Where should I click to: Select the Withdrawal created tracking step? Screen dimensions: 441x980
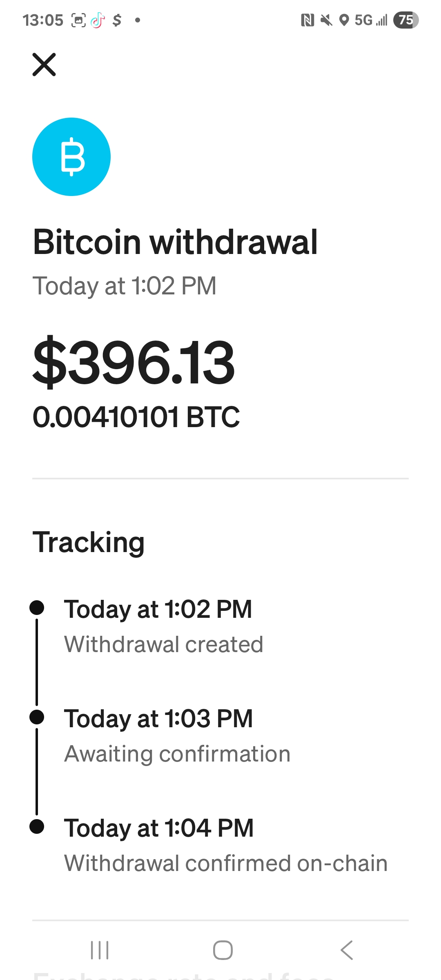tap(163, 644)
